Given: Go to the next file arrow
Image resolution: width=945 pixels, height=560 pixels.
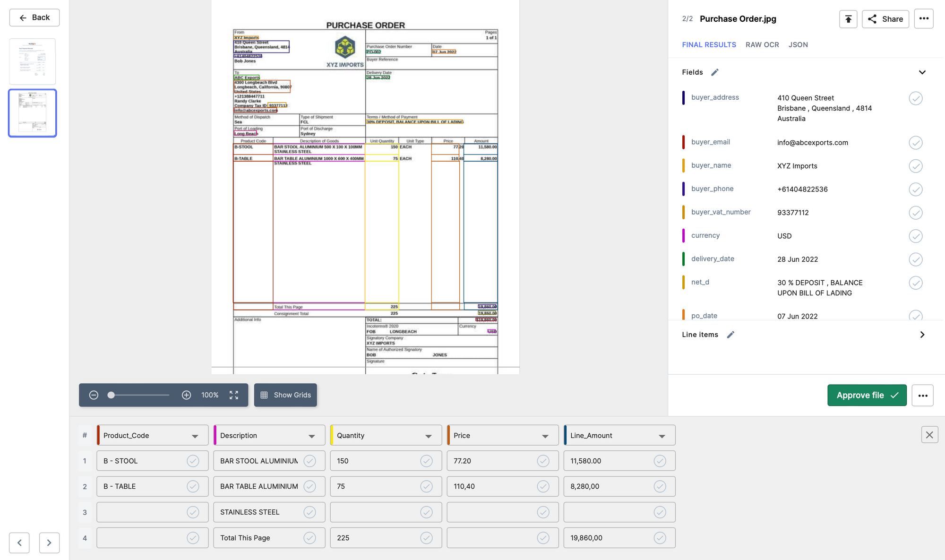Looking at the screenshot, I should [x=49, y=543].
